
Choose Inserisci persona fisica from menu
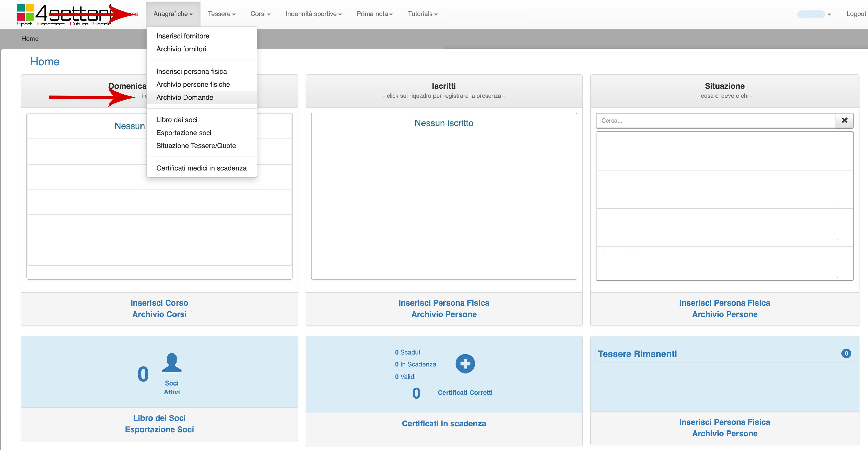[x=191, y=72]
